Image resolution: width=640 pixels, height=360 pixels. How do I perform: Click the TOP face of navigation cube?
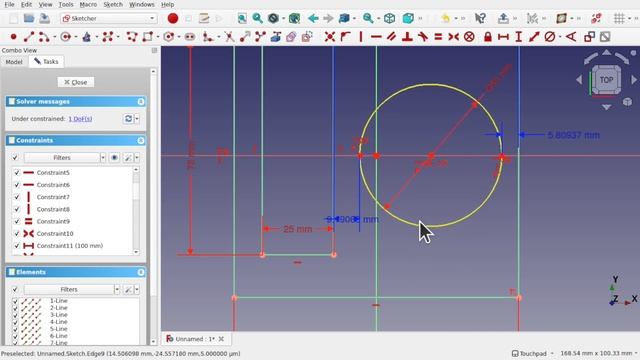(x=606, y=80)
